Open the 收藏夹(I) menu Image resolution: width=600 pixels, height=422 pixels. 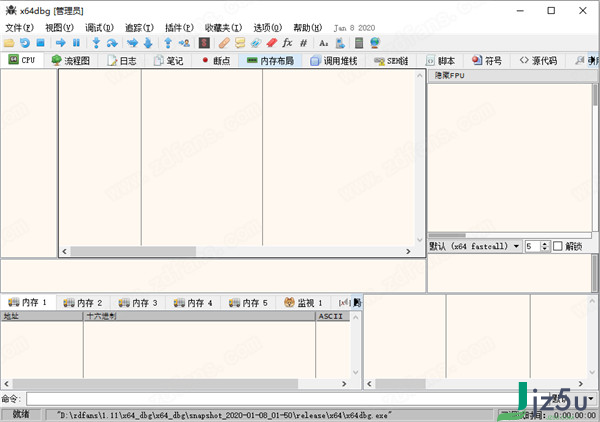pyautogui.click(x=223, y=28)
